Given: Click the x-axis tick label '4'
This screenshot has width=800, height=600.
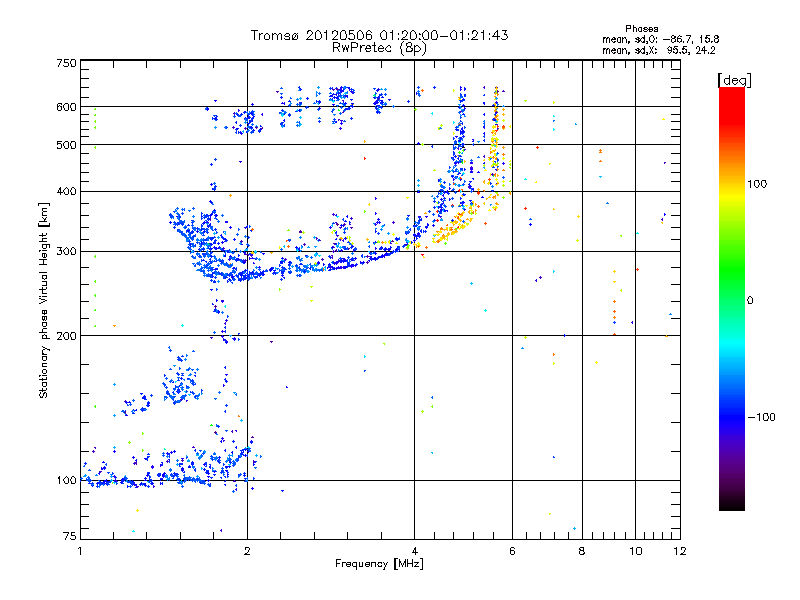Looking at the screenshot, I should point(414,551).
